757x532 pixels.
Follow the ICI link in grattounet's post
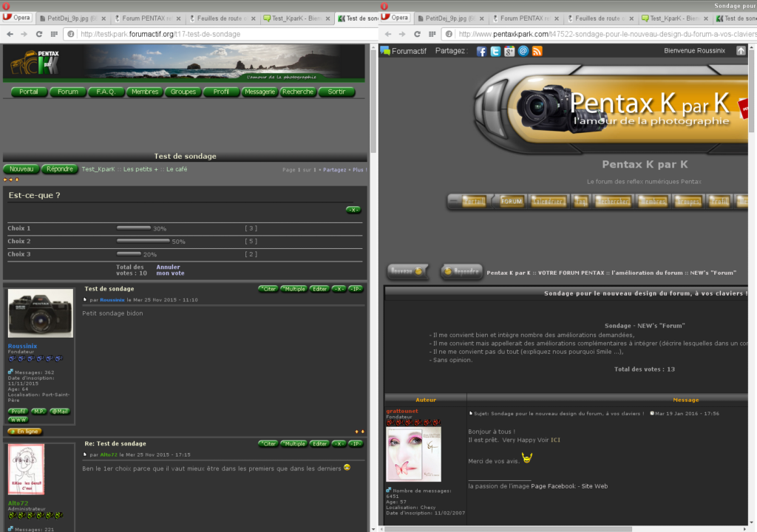pyautogui.click(x=556, y=440)
